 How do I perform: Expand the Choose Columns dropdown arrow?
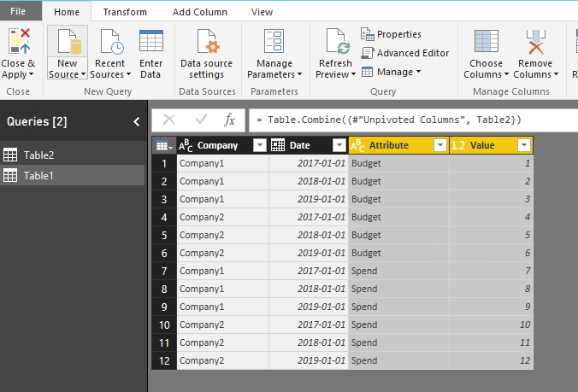point(506,74)
